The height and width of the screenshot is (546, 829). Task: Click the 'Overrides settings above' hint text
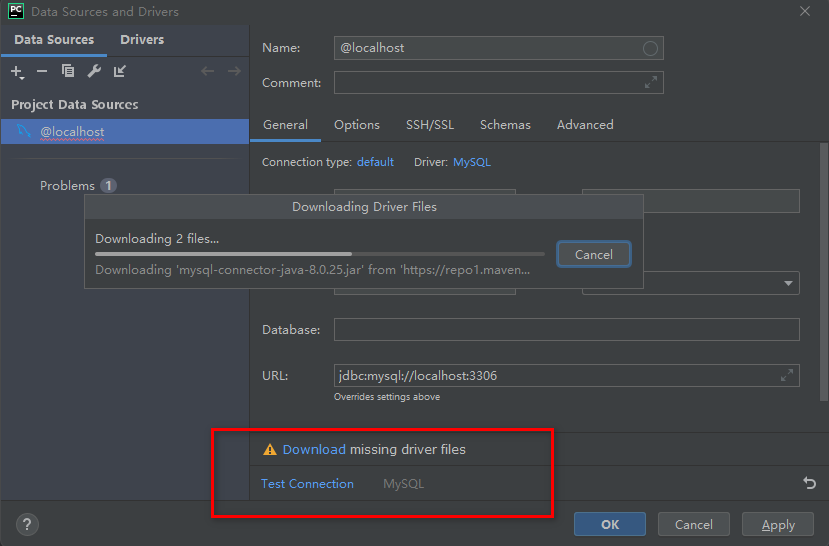386,396
